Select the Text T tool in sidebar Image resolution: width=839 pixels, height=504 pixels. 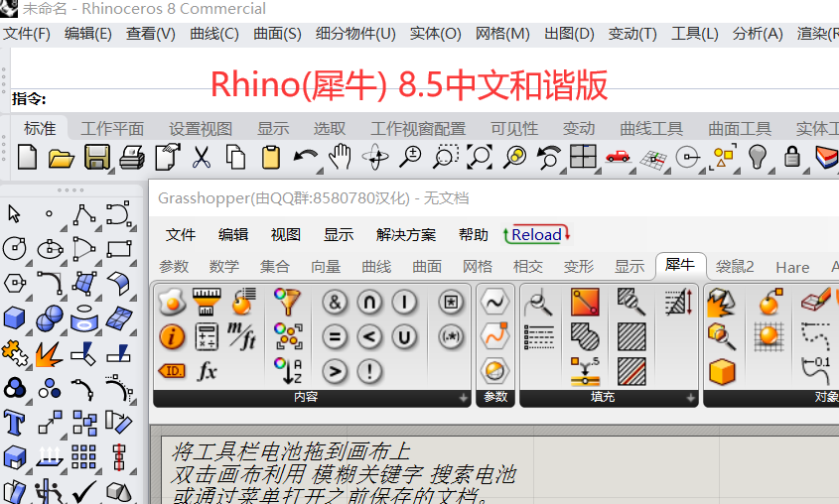pos(14,423)
